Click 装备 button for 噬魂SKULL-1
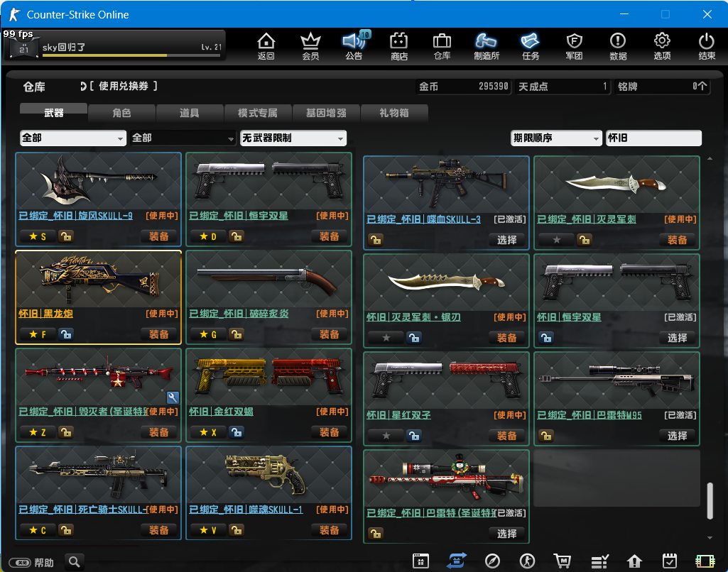Viewport: 728px width, 572px height. pos(329,530)
